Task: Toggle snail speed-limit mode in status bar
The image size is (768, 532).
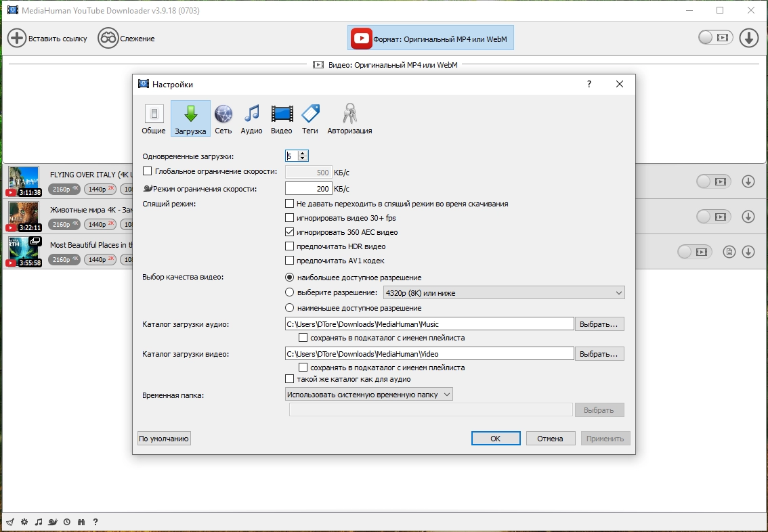Action: [53, 522]
